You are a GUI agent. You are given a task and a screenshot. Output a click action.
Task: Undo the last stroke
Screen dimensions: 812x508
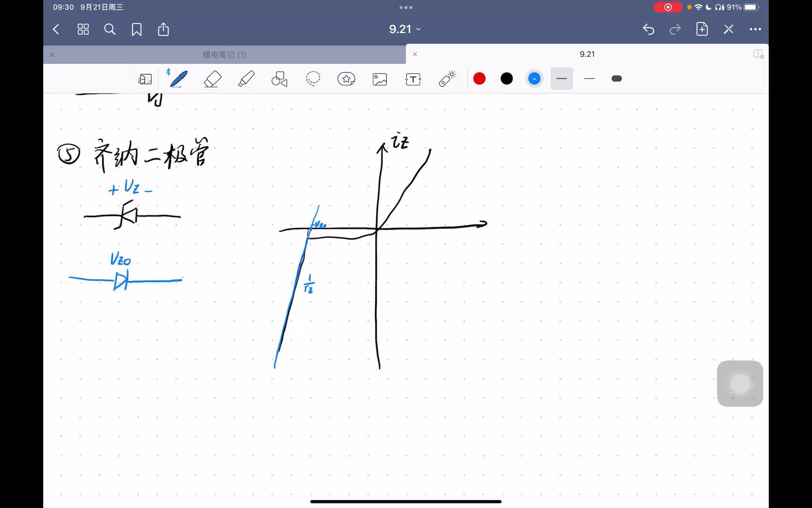[x=648, y=29]
